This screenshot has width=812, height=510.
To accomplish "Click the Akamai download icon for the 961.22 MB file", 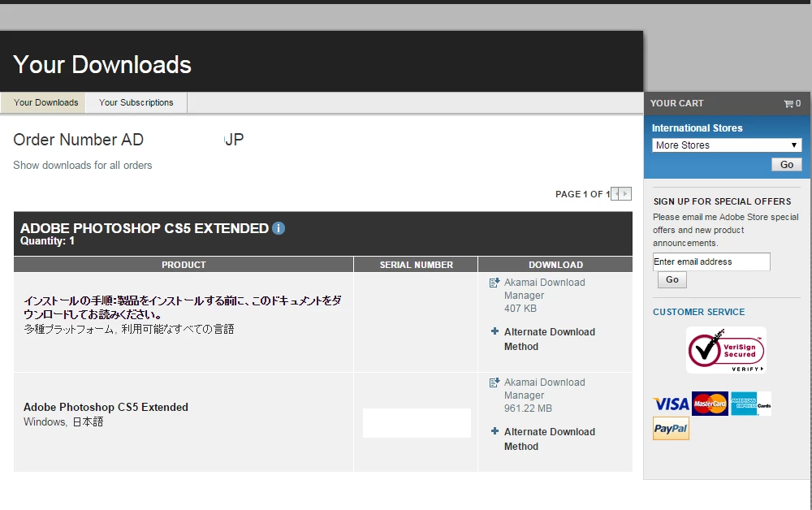I will (x=495, y=382).
